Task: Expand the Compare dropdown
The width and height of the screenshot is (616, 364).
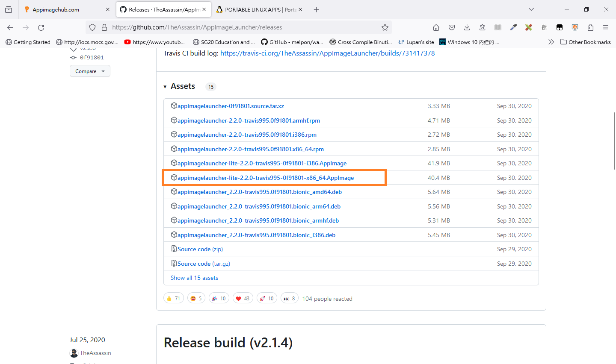Action: tap(90, 71)
